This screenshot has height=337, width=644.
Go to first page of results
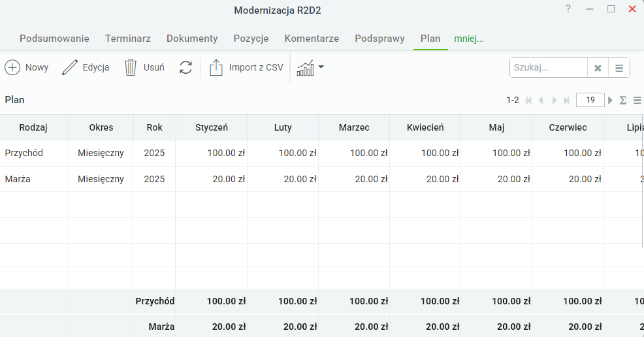(x=528, y=100)
